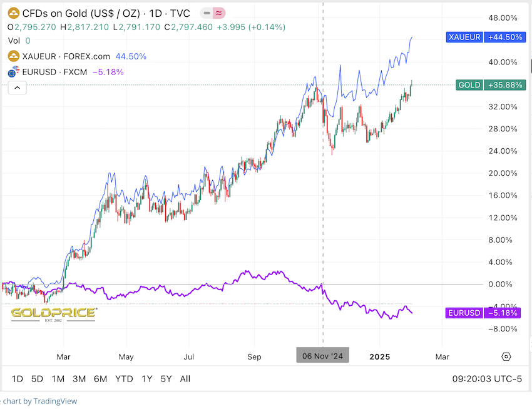Click the purple EURUSD −5.18% label
This screenshot has height=409, width=532.
point(484,312)
